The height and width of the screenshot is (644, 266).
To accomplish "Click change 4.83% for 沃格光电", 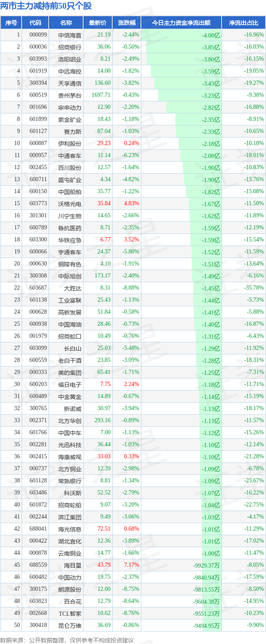I will (132, 204).
